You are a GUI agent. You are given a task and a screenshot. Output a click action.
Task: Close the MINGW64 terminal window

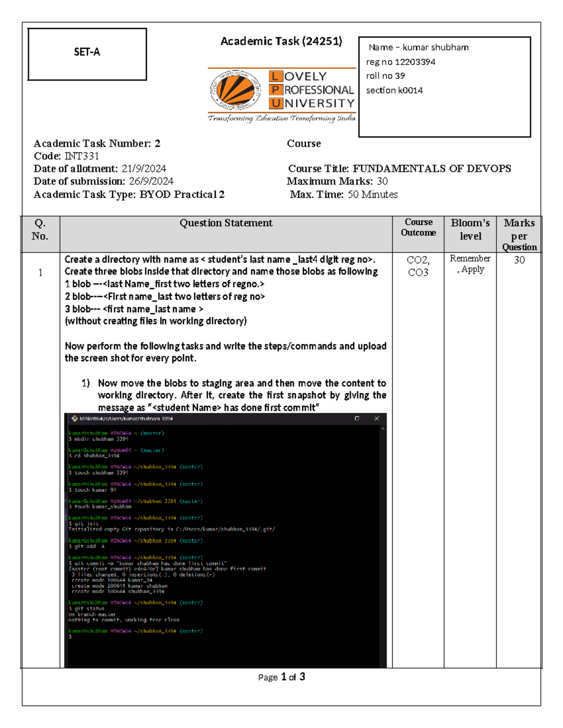coord(377,418)
